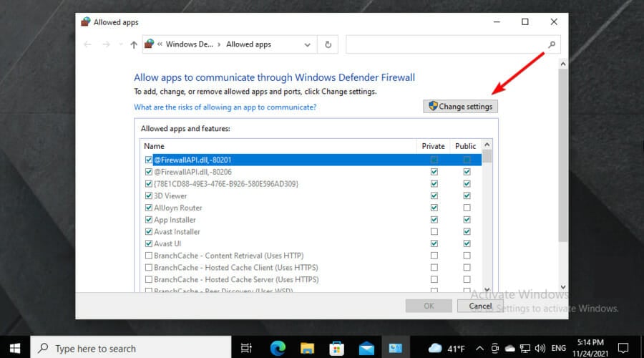Open Mail app from taskbar

click(366, 348)
